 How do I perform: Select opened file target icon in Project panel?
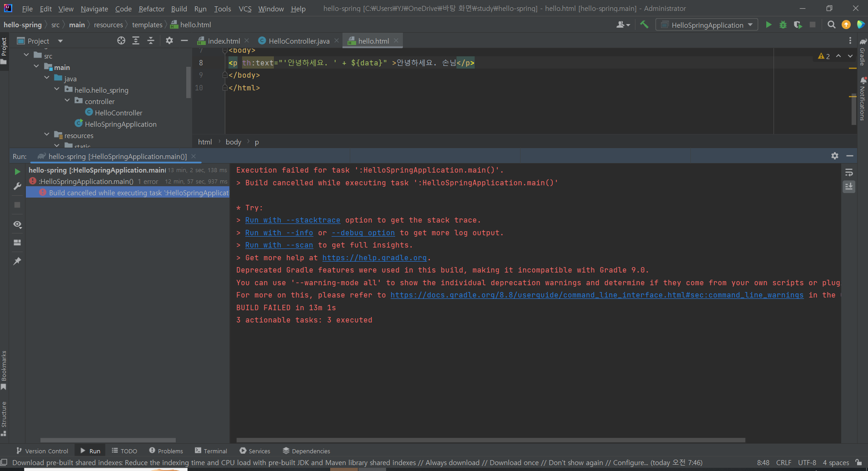(121, 40)
